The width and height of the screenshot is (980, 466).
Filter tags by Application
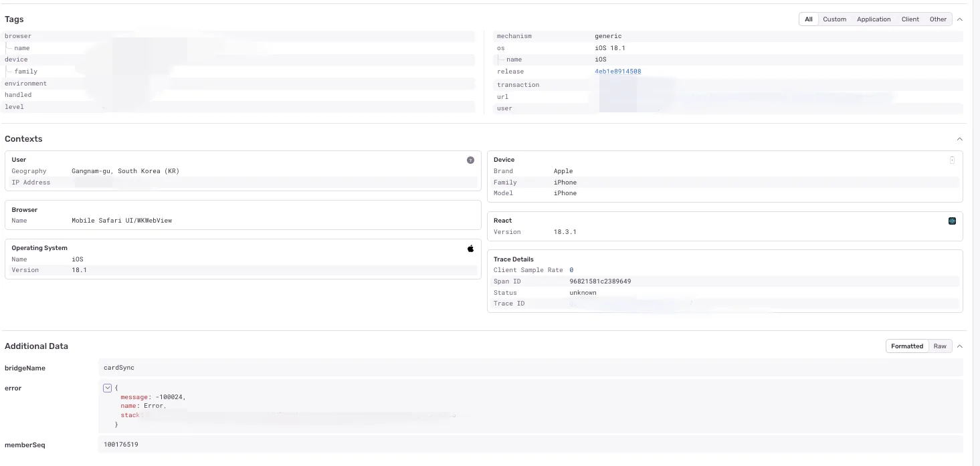[x=874, y=19]
